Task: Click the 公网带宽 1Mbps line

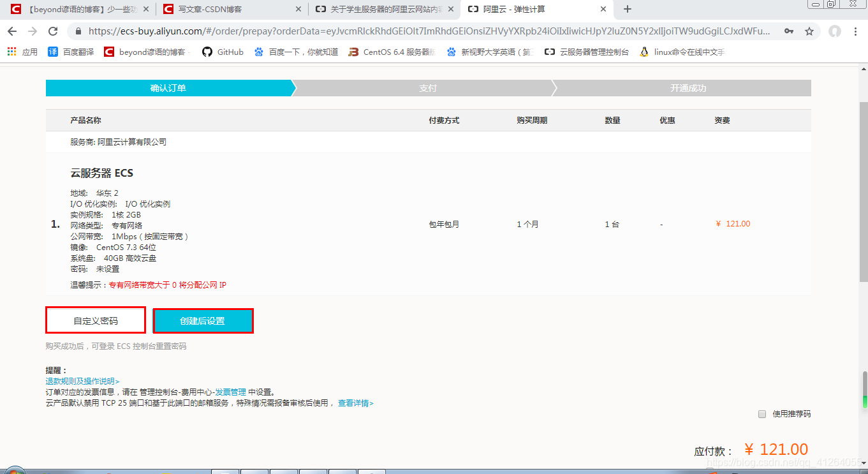Action: point(129,236)
